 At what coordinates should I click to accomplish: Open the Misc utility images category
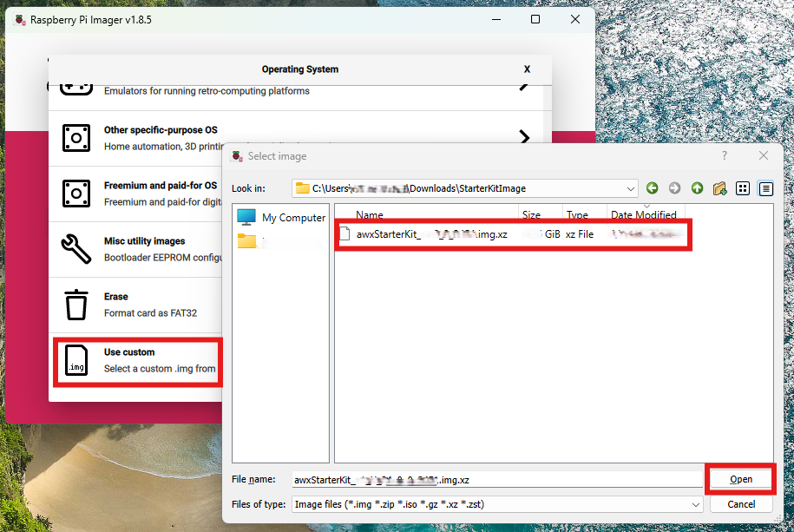coord(137,249)
